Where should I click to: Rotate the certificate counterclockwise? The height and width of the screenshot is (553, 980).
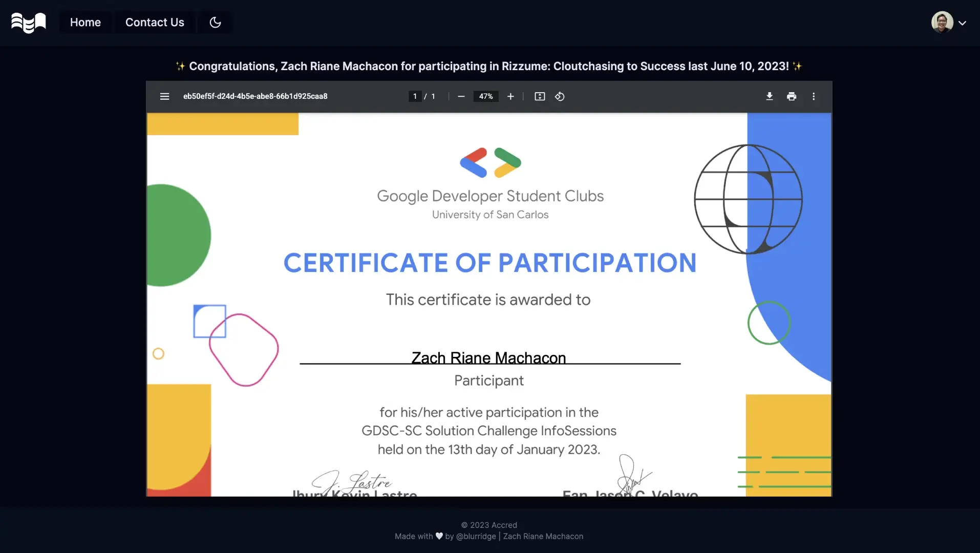click(560, 96)
